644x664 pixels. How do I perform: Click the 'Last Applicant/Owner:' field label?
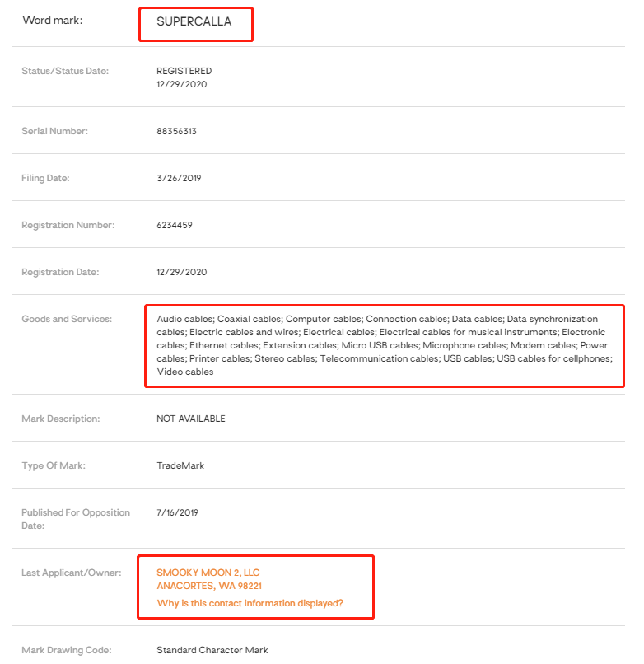71,573
